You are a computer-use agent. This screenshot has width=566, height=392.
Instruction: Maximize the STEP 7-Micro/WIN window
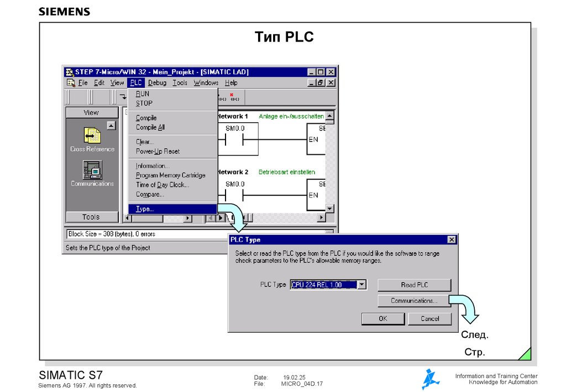321,72
